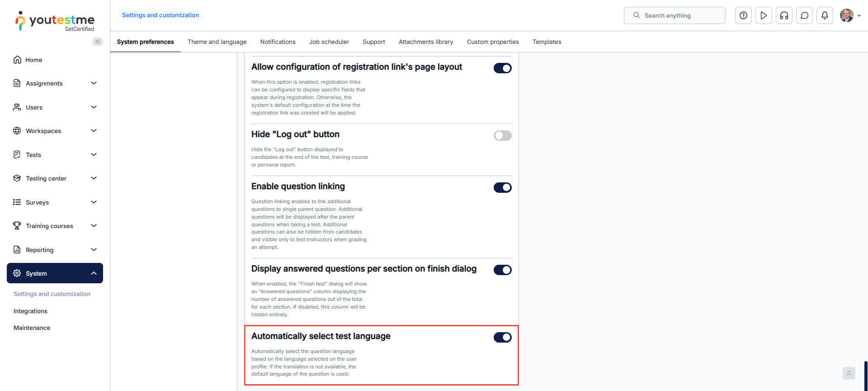Click the help question mark icon
This screenshot has width=868, height=391.
point(743,15)
